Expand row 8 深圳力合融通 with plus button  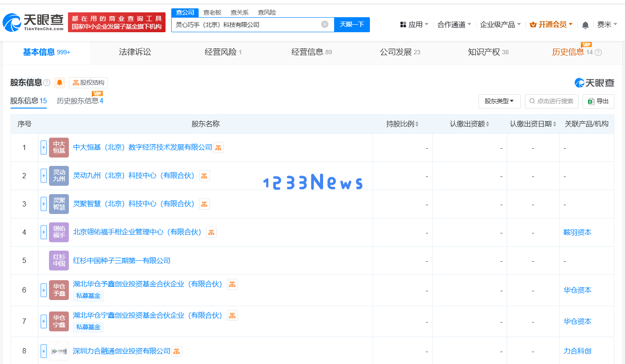44,351
